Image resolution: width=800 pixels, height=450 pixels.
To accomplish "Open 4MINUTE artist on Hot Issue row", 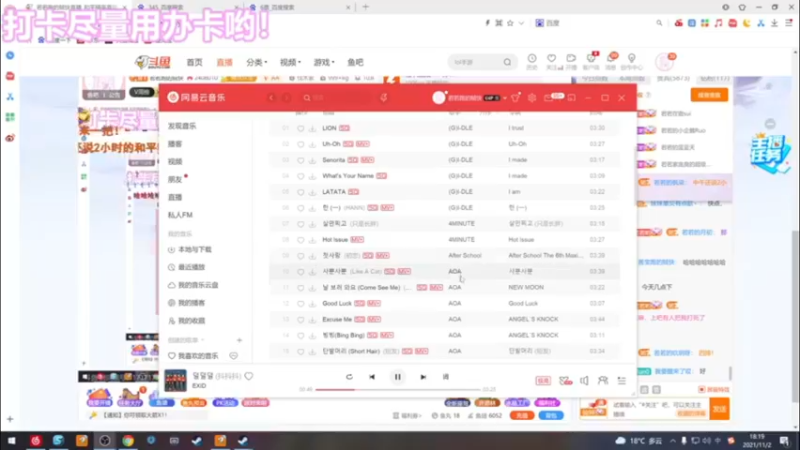I will tap(461, 240).
